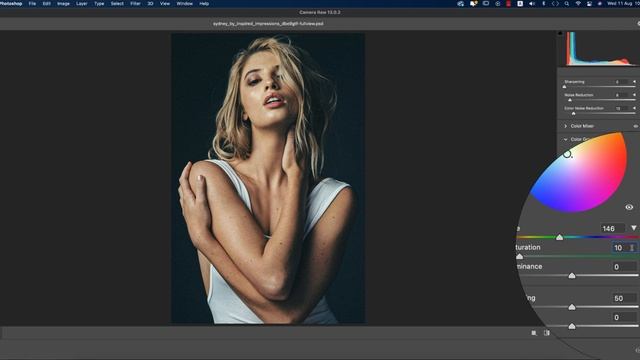Click the Wed 11 Aug date clock

(x=623, y=4)
